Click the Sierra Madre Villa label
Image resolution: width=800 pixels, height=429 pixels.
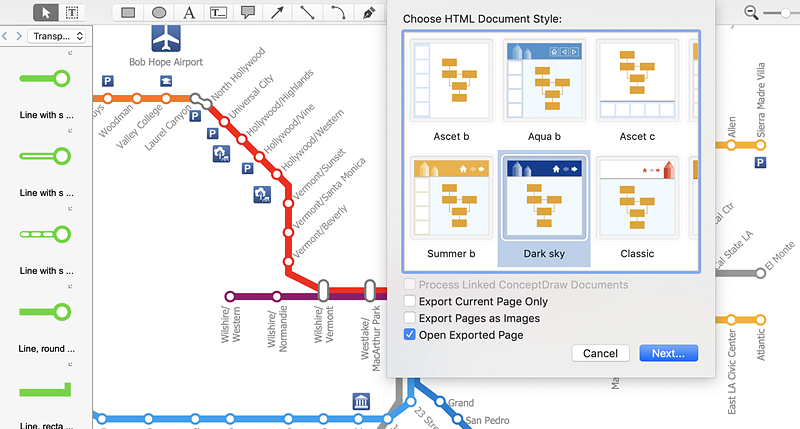click(x=760, y=100)
